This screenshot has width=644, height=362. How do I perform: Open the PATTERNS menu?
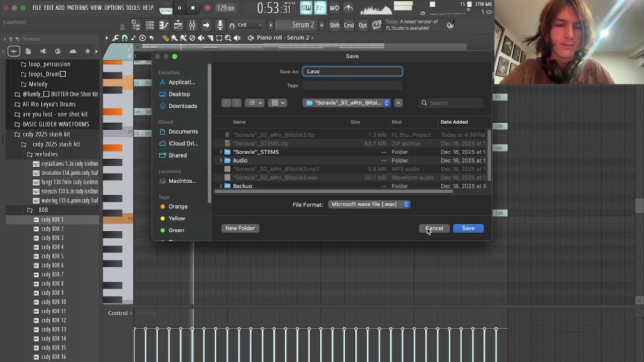(x=77, y=8)
